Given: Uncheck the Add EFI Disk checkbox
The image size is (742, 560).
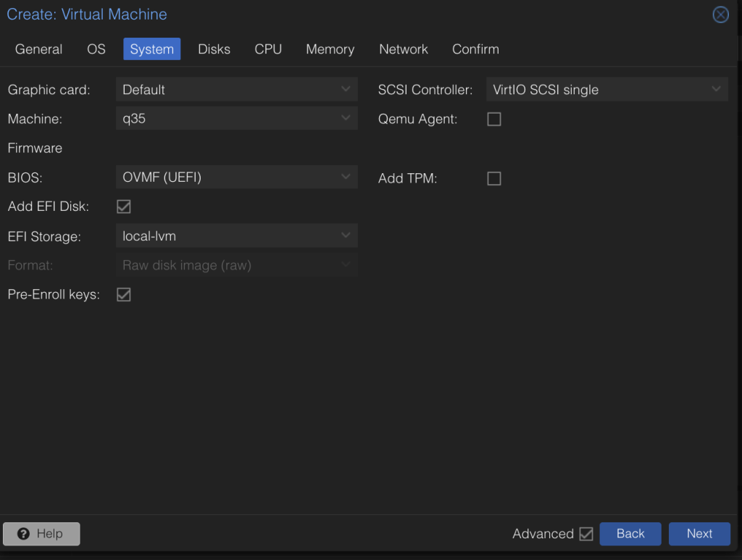Looking at the screenshot, I should click(x=124, y=207).
